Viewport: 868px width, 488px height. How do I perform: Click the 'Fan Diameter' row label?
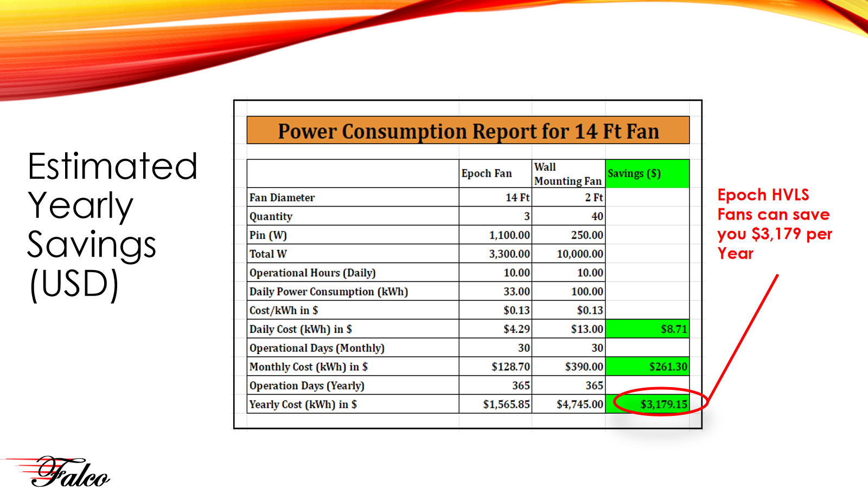[282, 197]
